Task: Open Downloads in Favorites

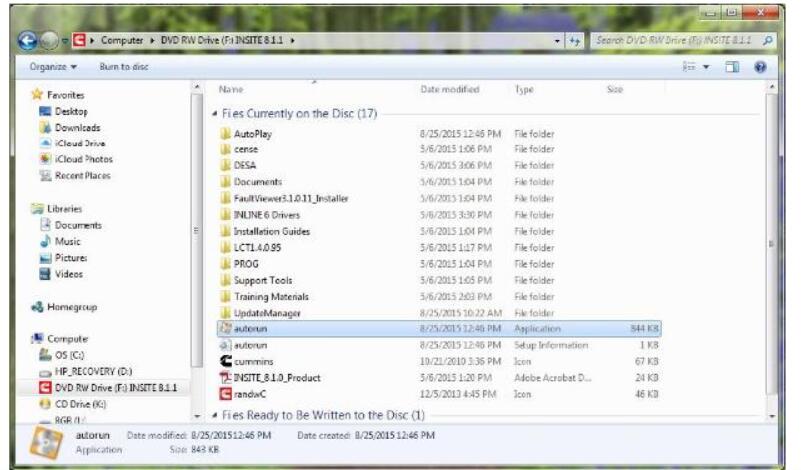Action: [x=78, y=128]
